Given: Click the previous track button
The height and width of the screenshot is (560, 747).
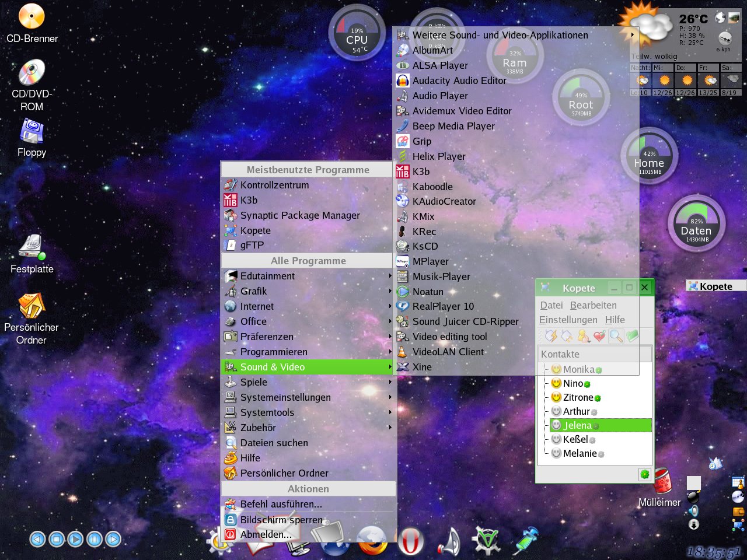Looking at the screenshot, I should click(37, 539).
